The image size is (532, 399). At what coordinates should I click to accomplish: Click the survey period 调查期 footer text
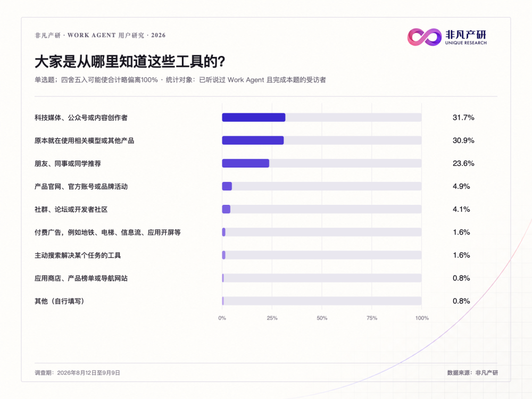point(77,372)
